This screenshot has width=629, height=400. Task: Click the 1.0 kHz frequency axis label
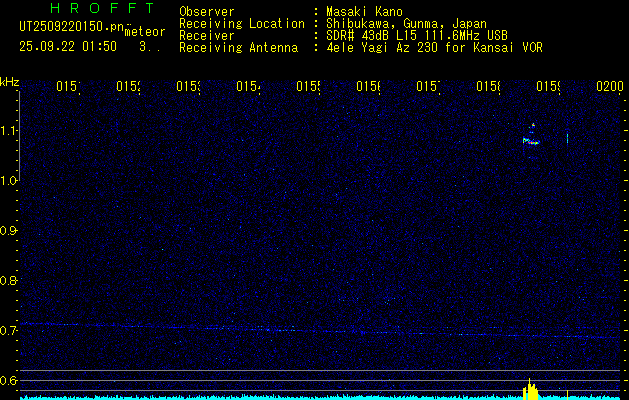coord(10,181)
